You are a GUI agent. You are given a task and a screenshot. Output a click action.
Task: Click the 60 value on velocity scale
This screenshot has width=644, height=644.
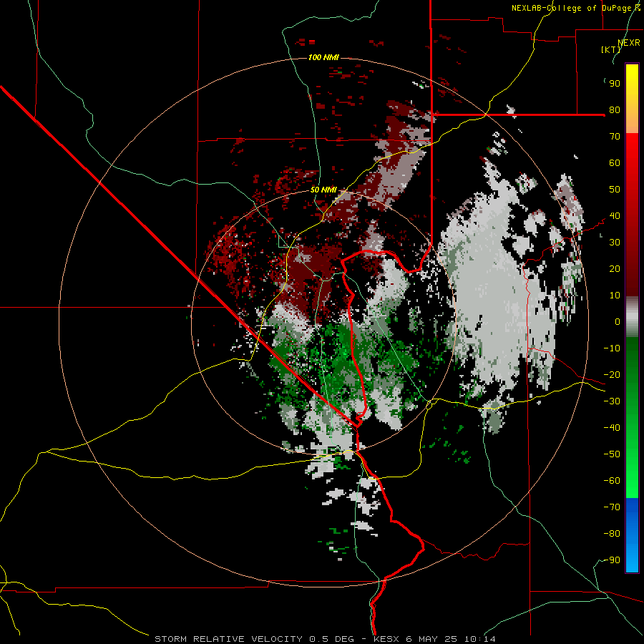click(x=615, y=163)
